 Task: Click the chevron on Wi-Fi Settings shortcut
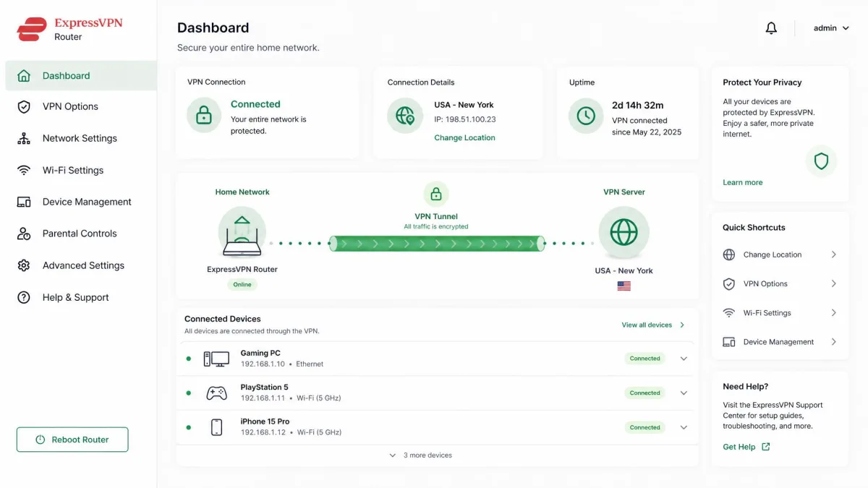[833, 313]
